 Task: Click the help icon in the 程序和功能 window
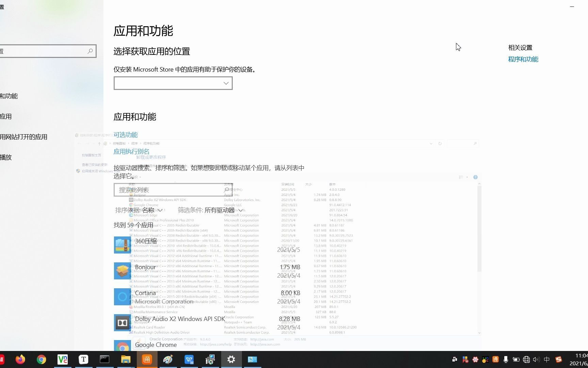[x=475, y=177]
